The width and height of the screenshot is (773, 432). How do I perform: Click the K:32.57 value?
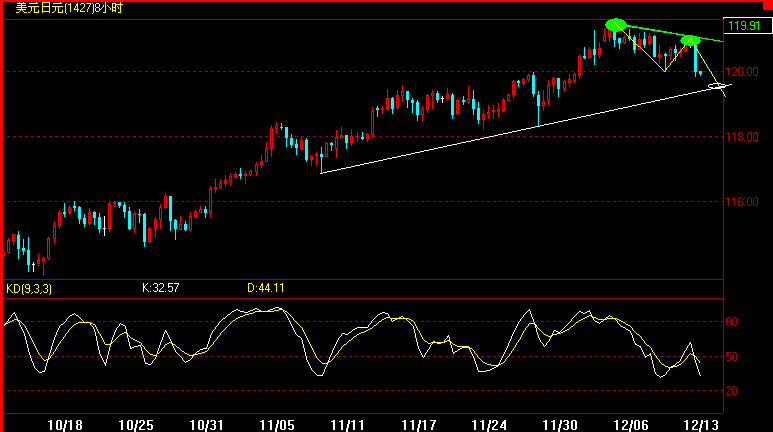pos(161,288)
